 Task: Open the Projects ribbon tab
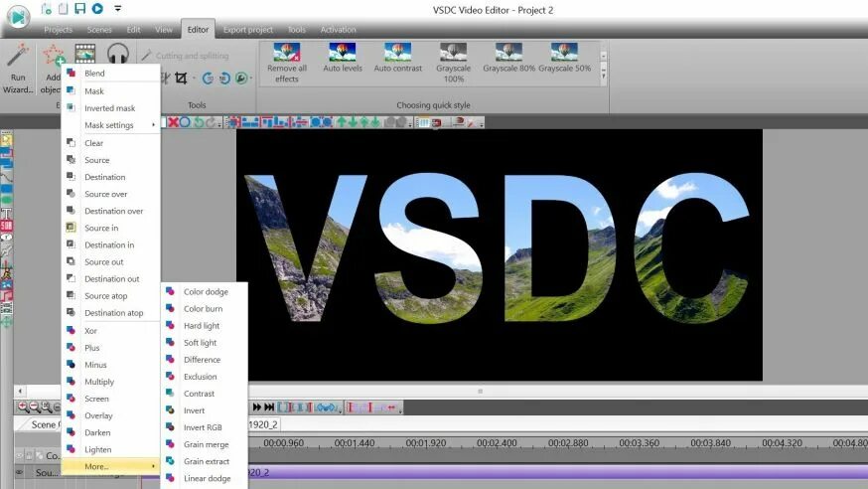[59, 30]
